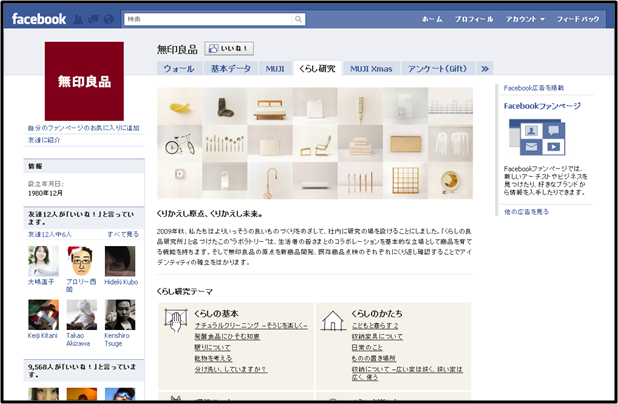Screen dimensions: 618x404
Task: Click the hanging white shirts image
Action: (x=450, y=143)
